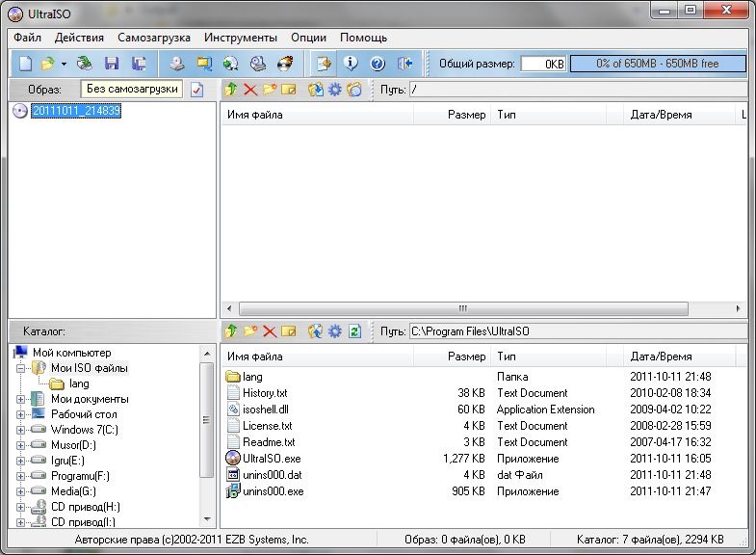Viewport: 756px width, 555px height.
Task: Open dropdown arrow next to Open folder icon
Action: click(x=64, y=64)
